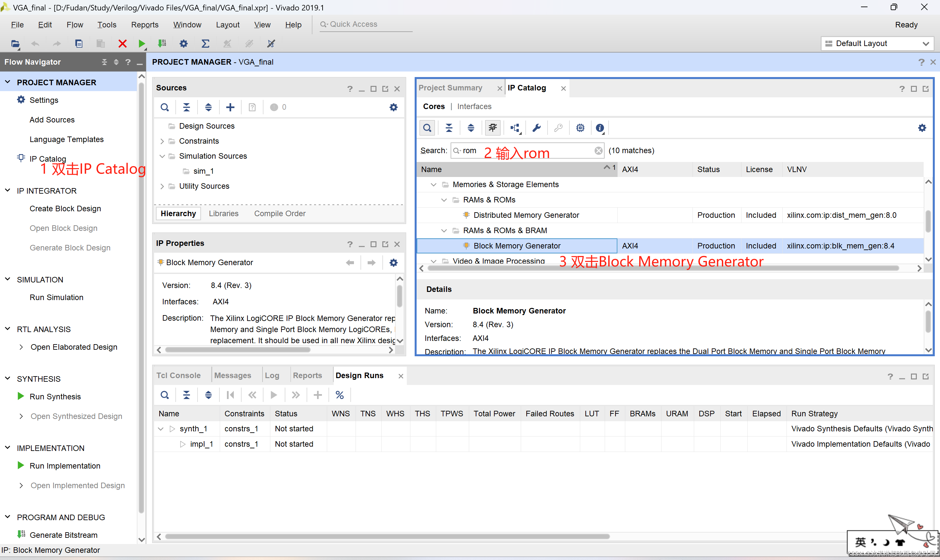The image size is (940, 560).
Task: Click Customize IP wrench icon
Action: click(536, 128)
